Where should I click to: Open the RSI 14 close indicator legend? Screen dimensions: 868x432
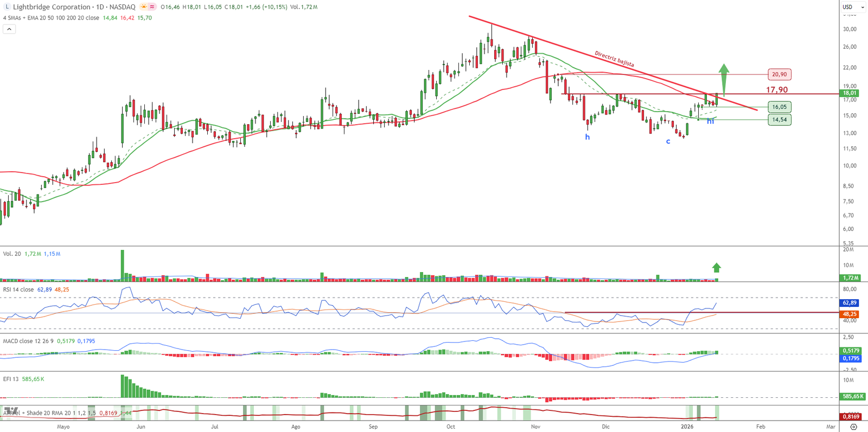(18, 289)
